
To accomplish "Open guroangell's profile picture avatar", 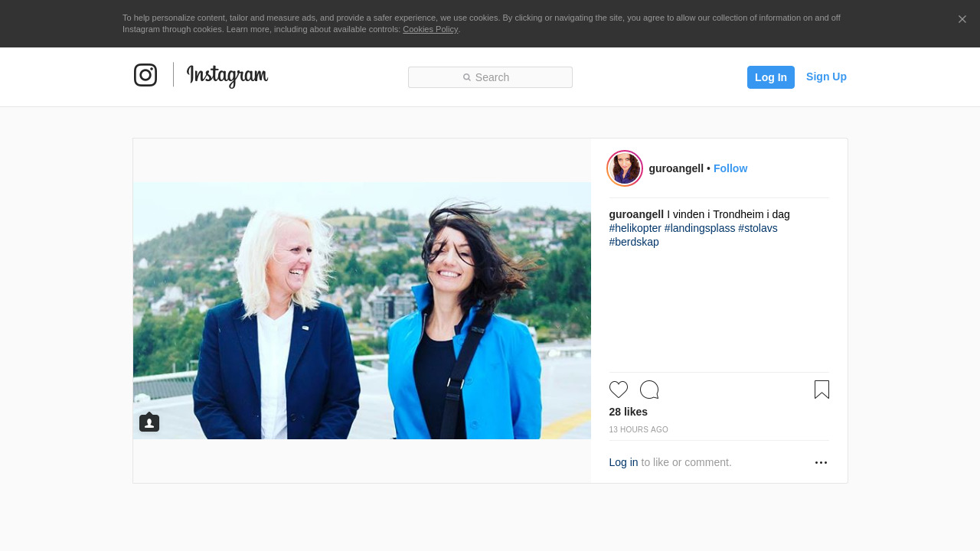I will tap(625, 168).
